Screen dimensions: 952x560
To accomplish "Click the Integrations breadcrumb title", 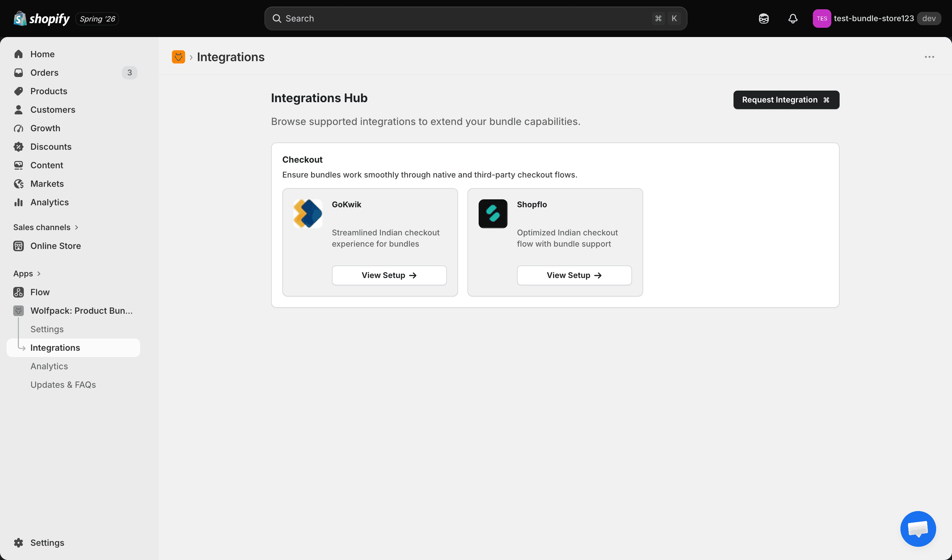I will point(230,57).
